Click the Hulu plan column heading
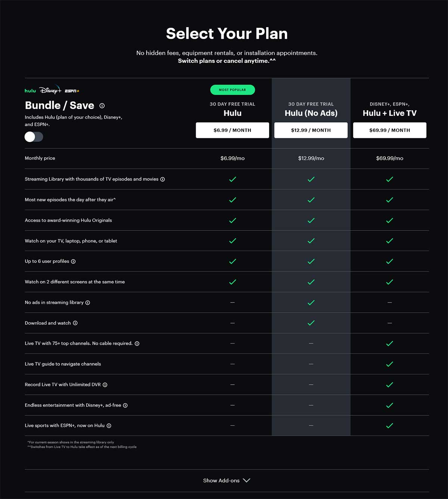448x499 pixels. pos(233,113)
